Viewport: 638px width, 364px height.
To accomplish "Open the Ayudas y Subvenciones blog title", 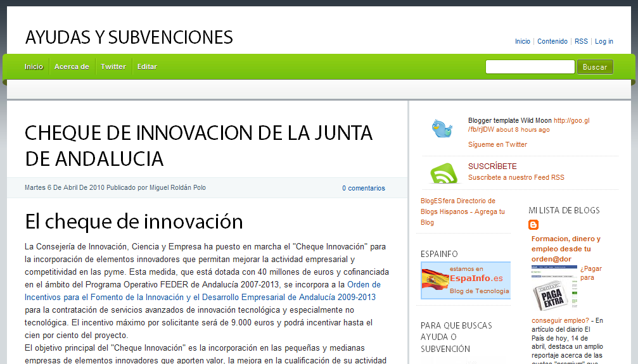I will pyautogui.click(x=129, y=37).
